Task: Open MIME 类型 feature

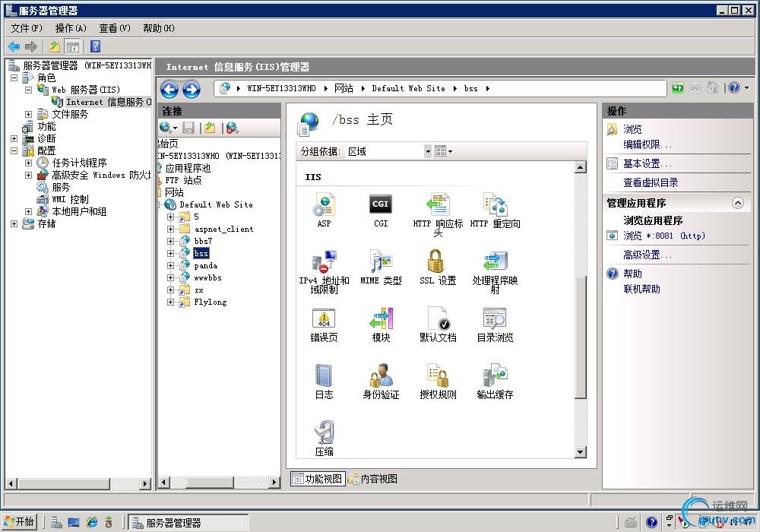Action: pos(381,267)
